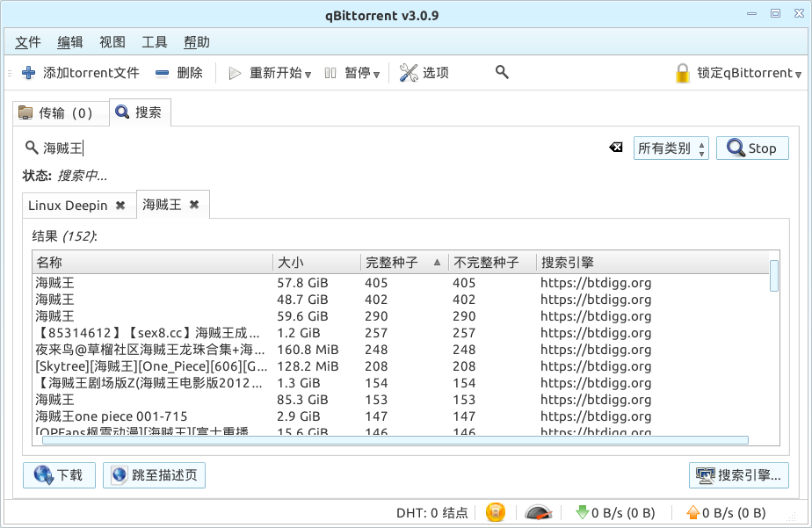
Task: Open the 暂停 dropdown arrow
Action: coord(376,75)
